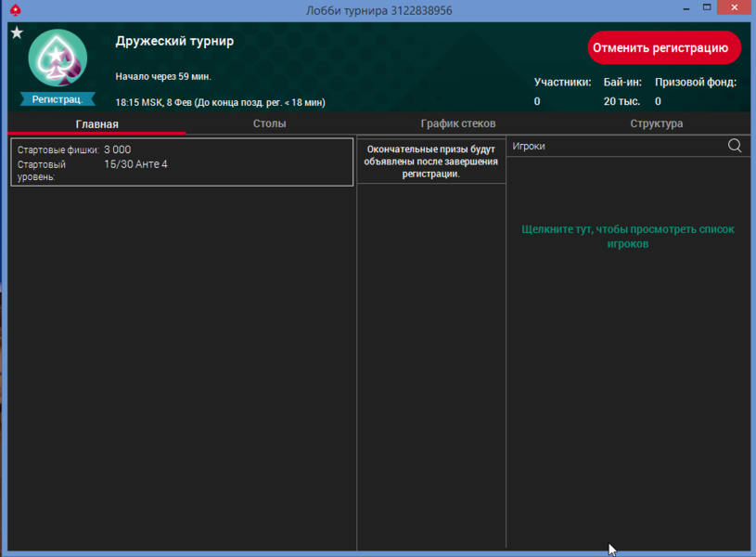The width and height of the screenshot is (756, 557).
Task: Click window title 'Лобби турнира 3122838956'
Action: (x=379, y=10)
